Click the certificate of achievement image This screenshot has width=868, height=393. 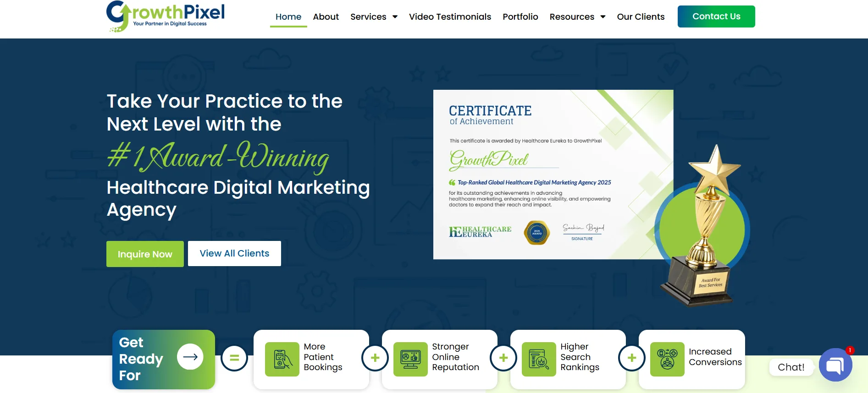tap(553, 175)
